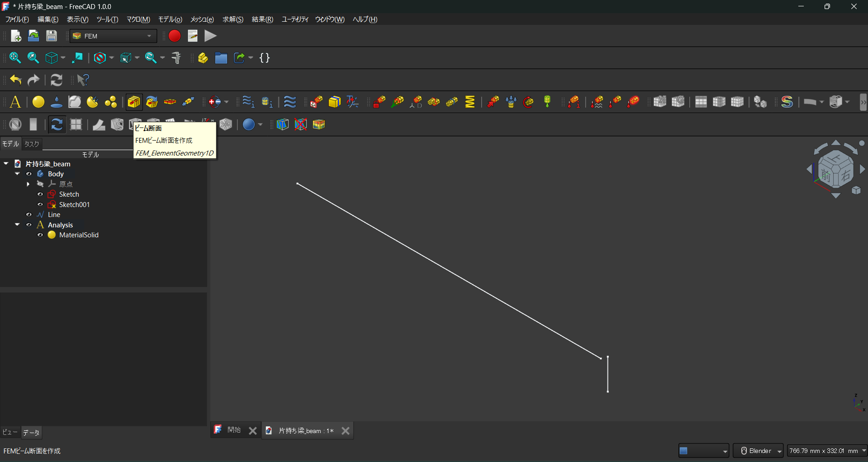The width and height of the screenshot is (868, 462).
Task: Fit selection in view
Action: [33, 58]
